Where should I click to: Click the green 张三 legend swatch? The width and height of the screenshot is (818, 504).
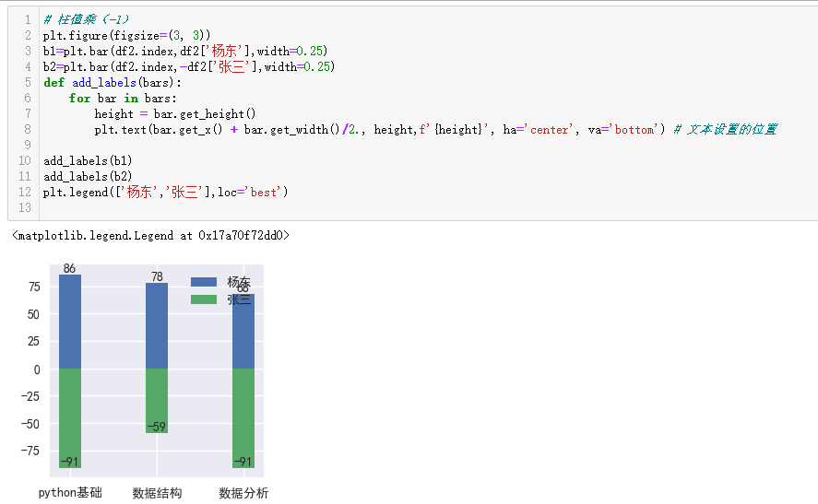pyautogui.click(x=204, y=299)
